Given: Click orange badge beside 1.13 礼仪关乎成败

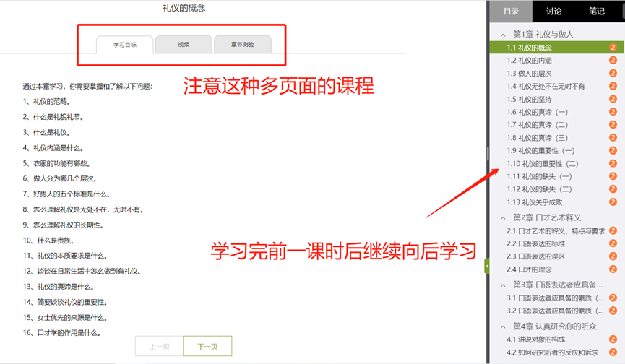Looking at the screenshot, I should [613, 202].
